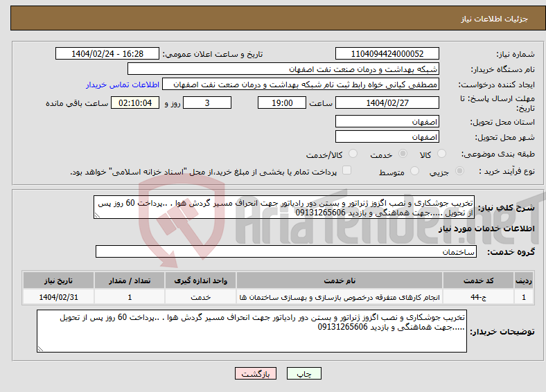Click the کد خدمت column header
Screen dimensions: 546x392
click(x=479, y=280)
